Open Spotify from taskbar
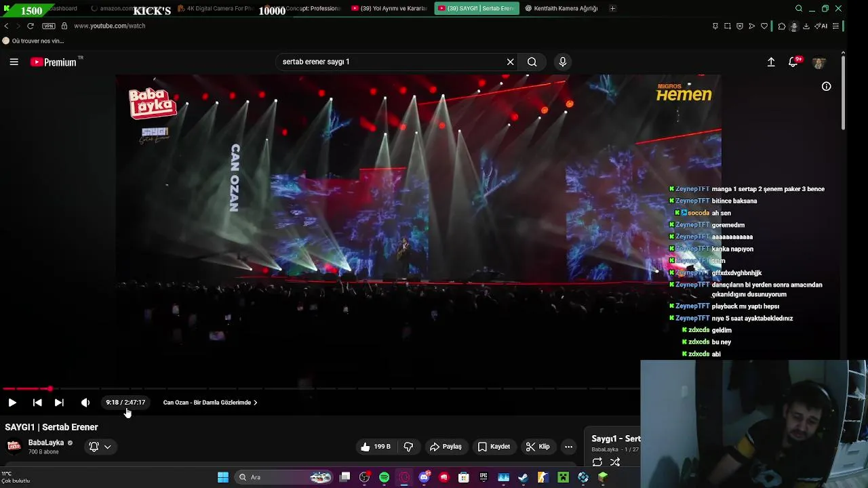Image resolution: width=868 pixels, height=488 pixels. (x=384, y=477)
